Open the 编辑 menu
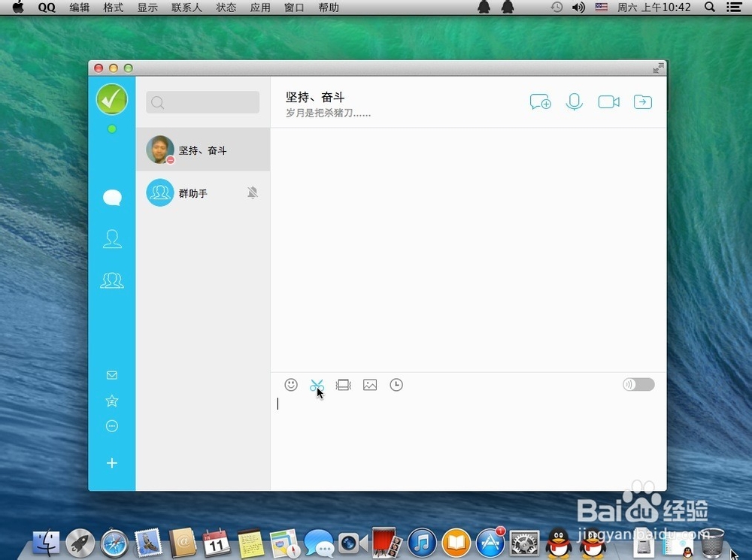The height and width of the screenshot is (560, 752). [79, 8]
